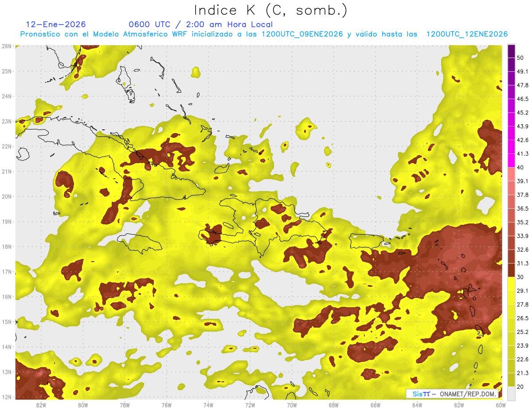Click the colorbar value "21.3"

coord(523,373)
